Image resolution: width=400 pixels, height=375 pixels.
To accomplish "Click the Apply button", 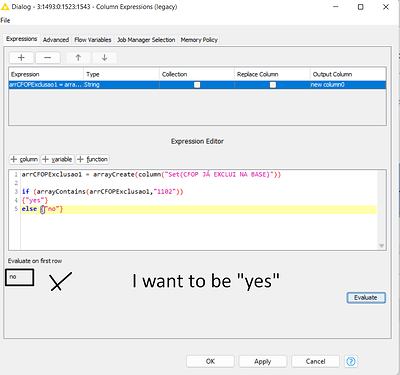I will pos(262,361).
